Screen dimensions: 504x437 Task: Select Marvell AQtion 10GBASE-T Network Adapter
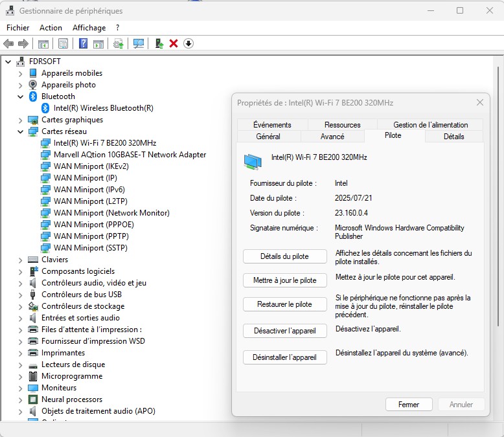(130, 155)
